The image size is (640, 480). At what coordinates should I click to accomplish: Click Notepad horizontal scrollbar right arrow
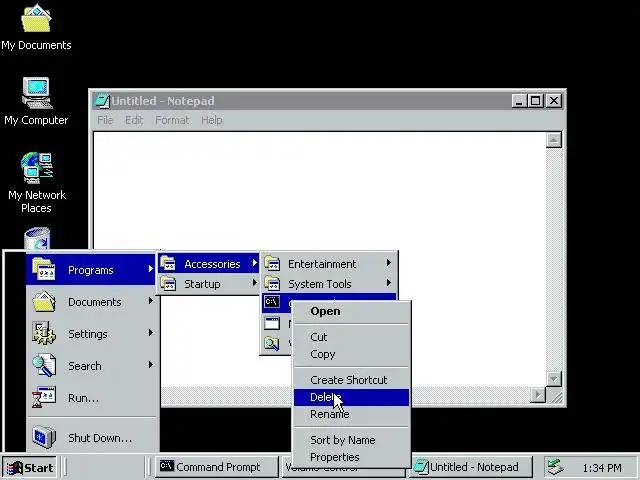tap(538, 395)
